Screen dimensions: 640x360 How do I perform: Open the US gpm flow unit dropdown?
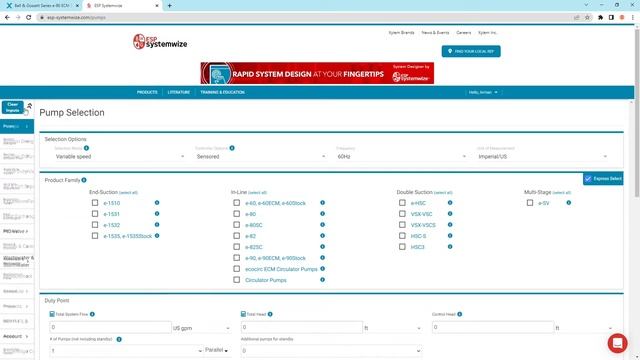click(x=201, y=328)
